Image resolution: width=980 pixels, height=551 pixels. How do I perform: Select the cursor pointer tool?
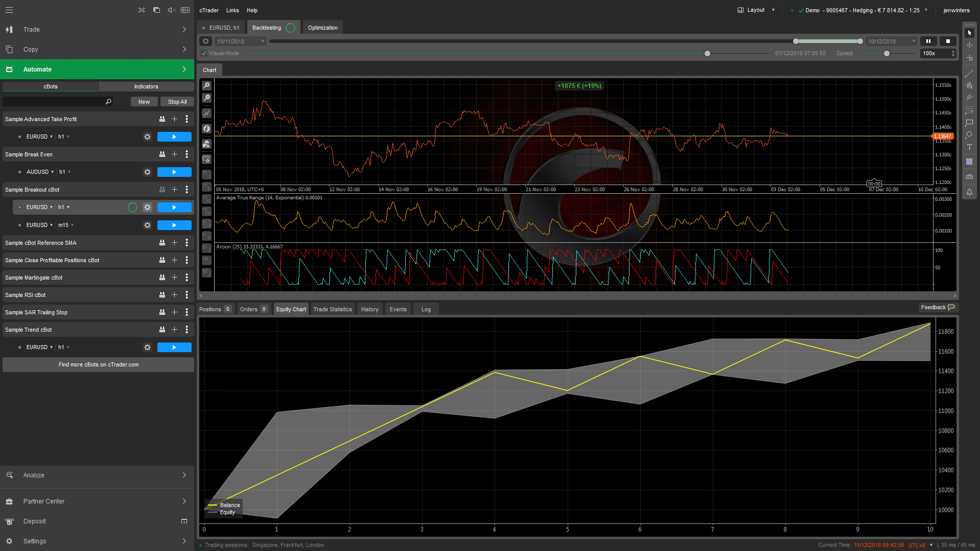pyautogui.click(x=969, y=33)
